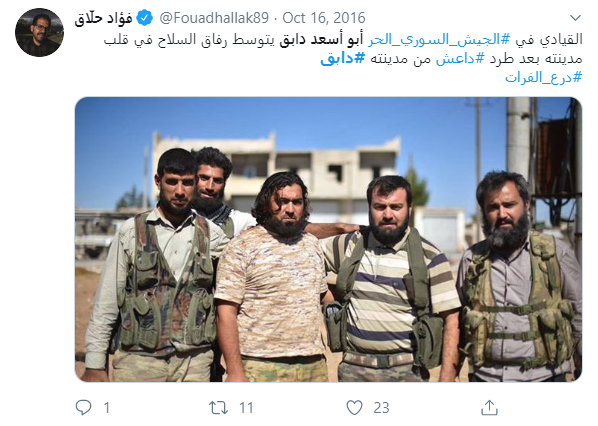This screenshot has width=598, height=426.
Task: Click the blue verified badge icon
Action: [x=145, y=18]
